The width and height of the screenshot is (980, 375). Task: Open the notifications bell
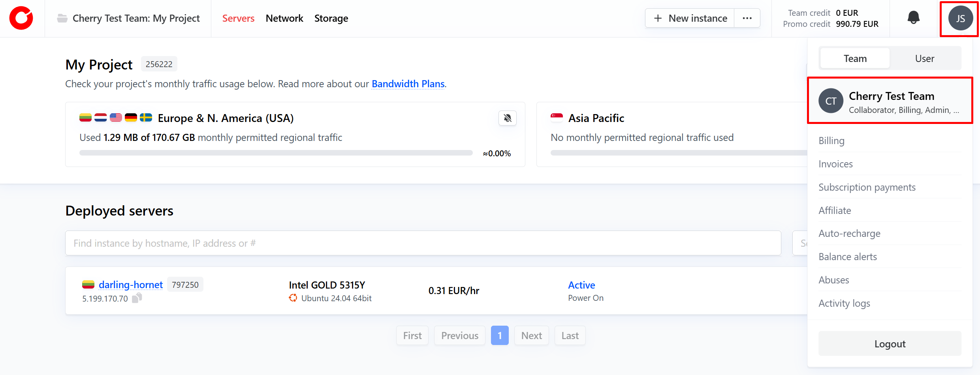point(913,18)
